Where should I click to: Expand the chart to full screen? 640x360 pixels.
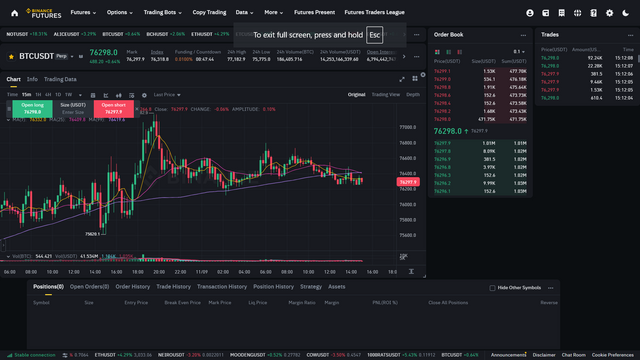(402, 79)
